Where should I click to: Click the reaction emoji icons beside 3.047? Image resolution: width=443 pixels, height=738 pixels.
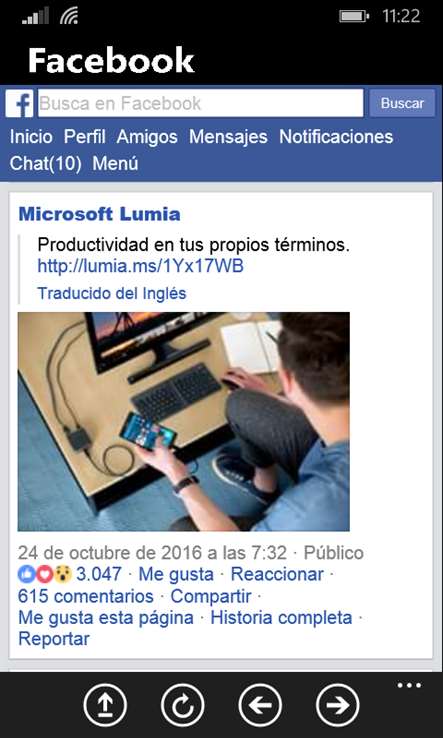pos(45,574)
